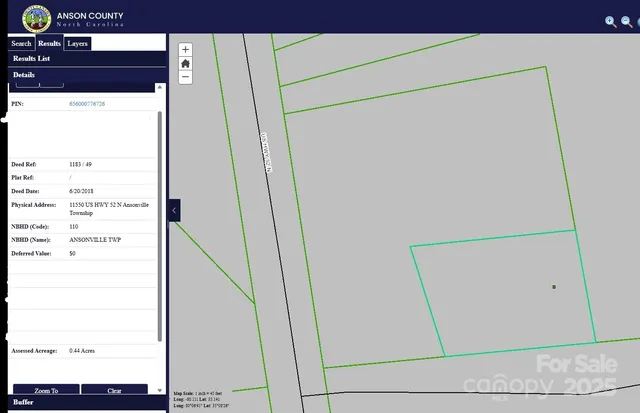Collapse the side panel with arrow handle
The image size is (640, 413).
coord(174,210)
